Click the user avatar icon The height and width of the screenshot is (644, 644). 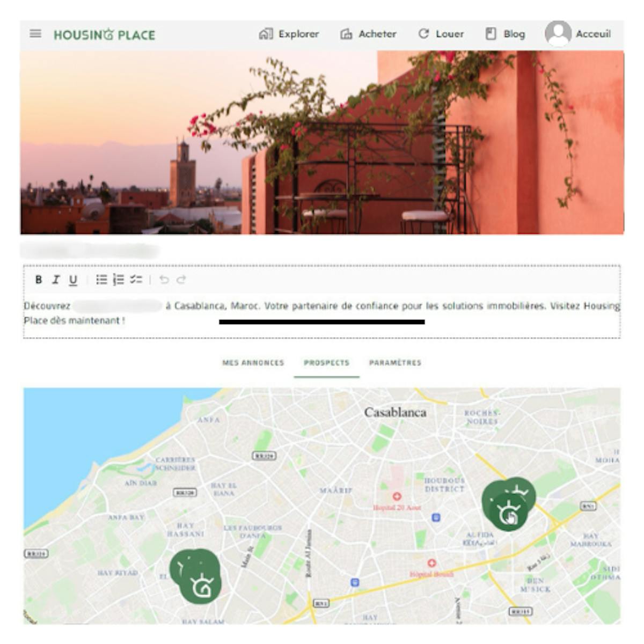tap(558, 33)
